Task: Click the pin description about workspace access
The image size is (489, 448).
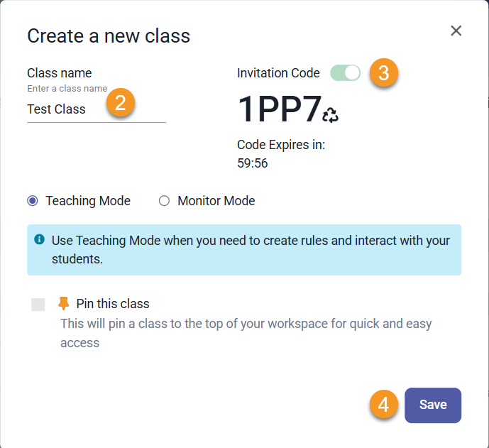Action: [246, 333]
